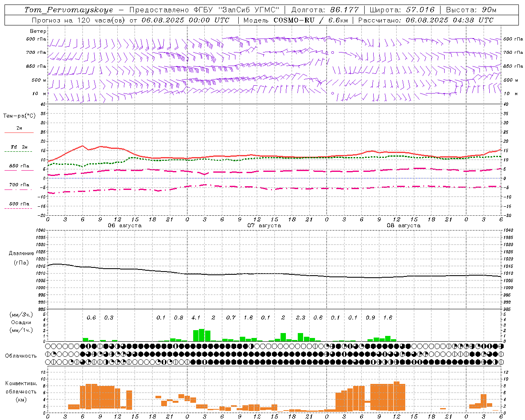
Task: Click the Давление pressure panel label
Action: [x=21, y=253]
